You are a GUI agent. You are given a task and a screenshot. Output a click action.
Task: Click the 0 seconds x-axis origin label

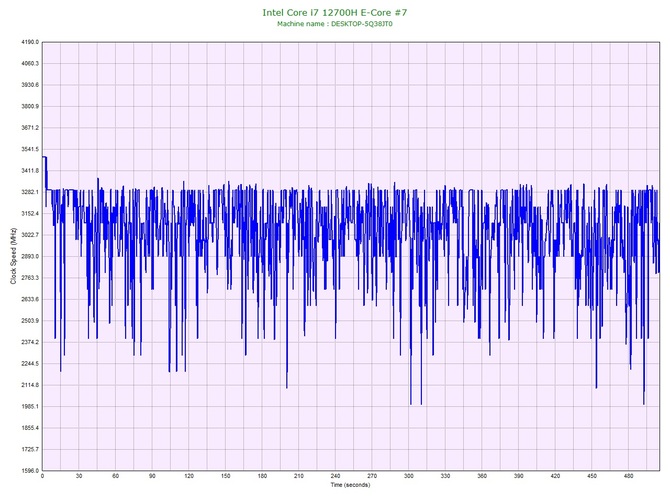pos(42,476)
